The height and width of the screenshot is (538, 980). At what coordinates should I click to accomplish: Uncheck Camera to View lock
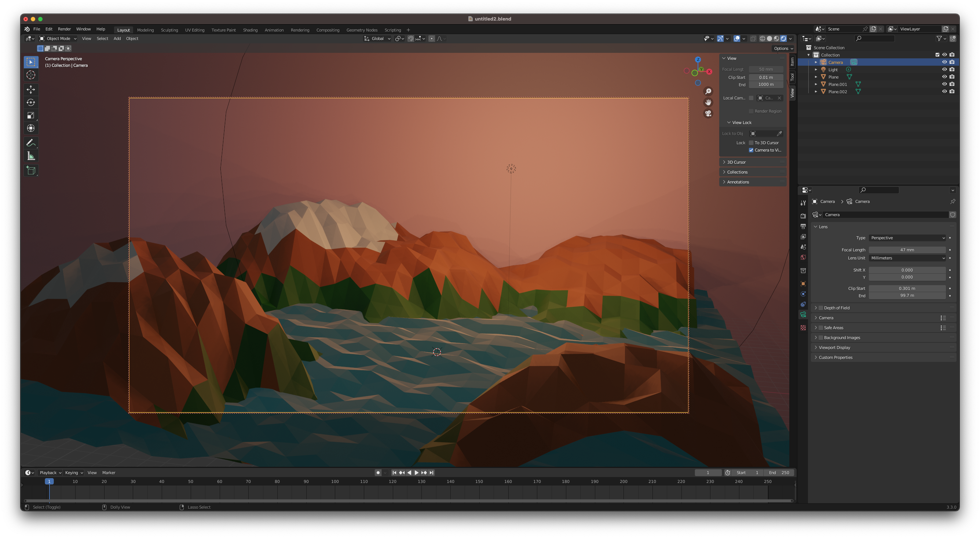pos(752,150)
